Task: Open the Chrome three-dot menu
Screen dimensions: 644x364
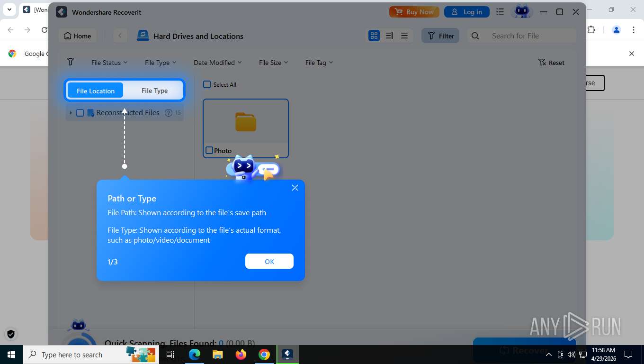Action: [x=634, y=30]
